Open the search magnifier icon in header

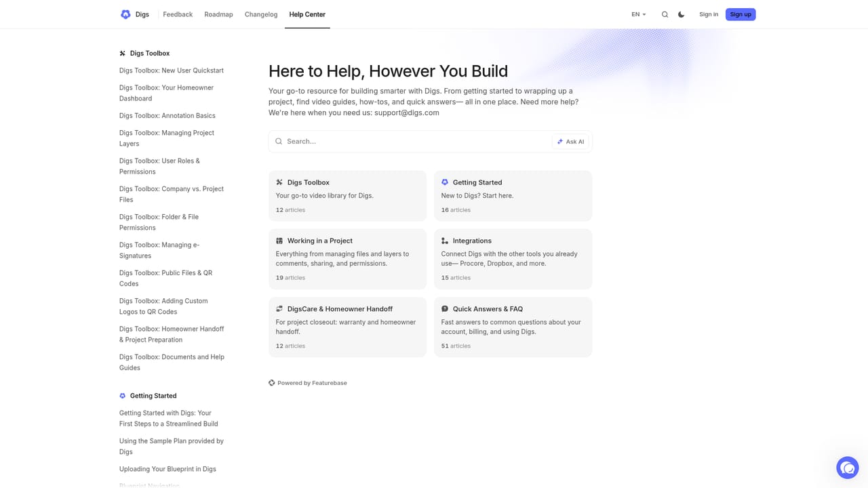click(x=665, y=14)
